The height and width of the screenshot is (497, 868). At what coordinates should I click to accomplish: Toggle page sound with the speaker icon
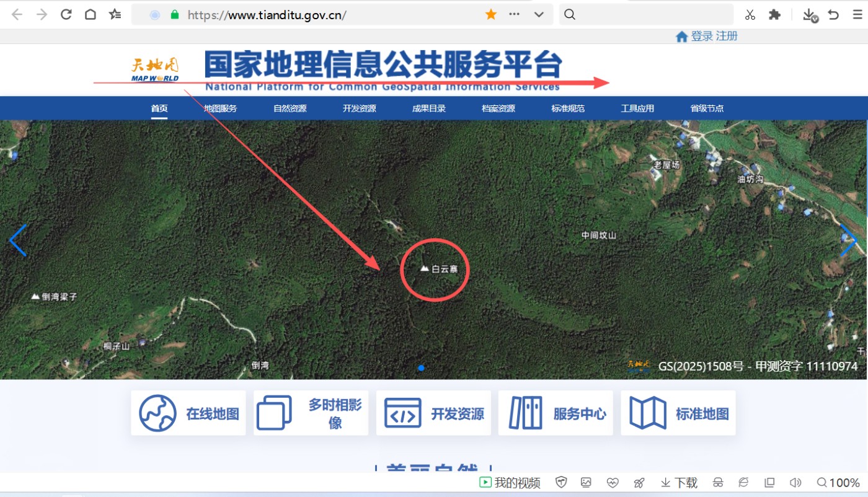[x=795, y=483]
